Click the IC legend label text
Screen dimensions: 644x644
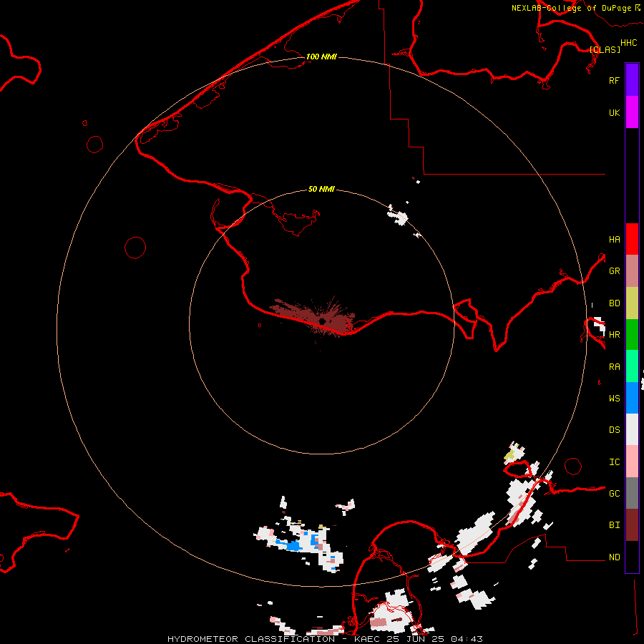click(614, 462)
